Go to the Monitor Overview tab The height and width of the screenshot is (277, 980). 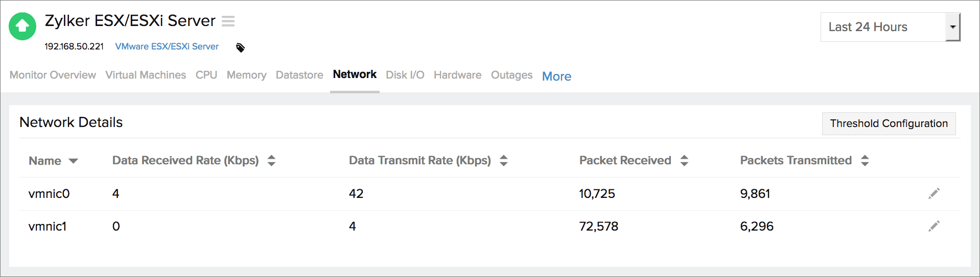(53, 75)
